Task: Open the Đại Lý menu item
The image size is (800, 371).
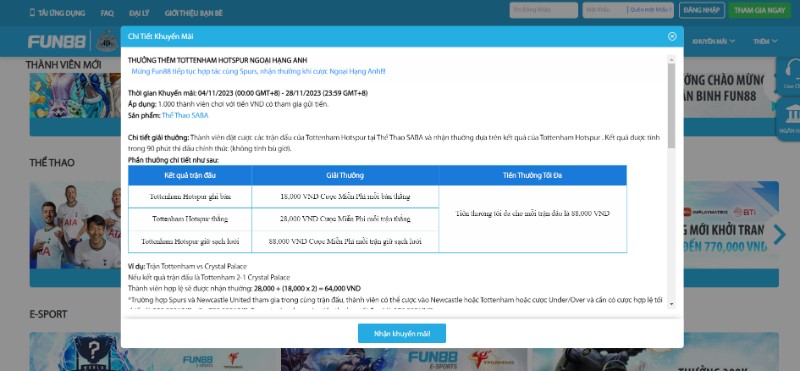Action: 139,13
